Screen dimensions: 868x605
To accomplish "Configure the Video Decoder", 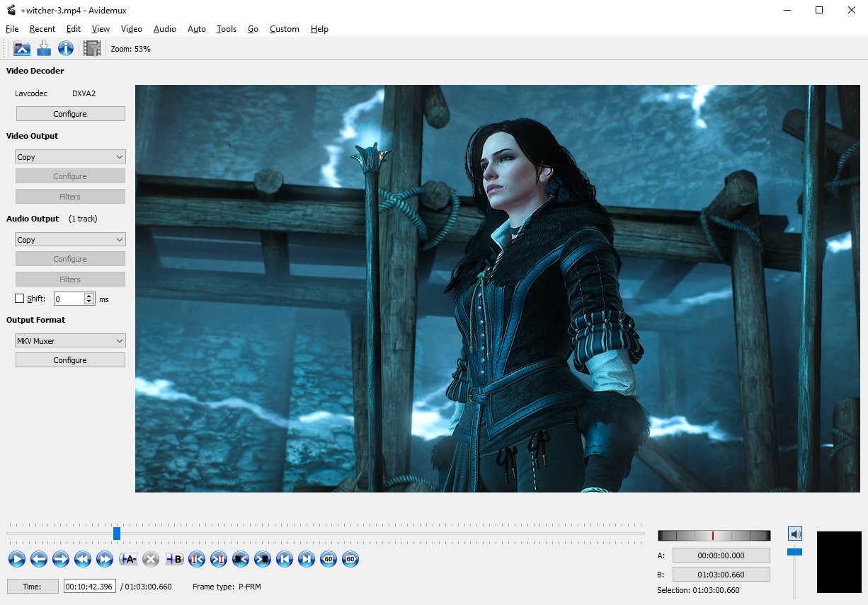I will coord(70,113).
